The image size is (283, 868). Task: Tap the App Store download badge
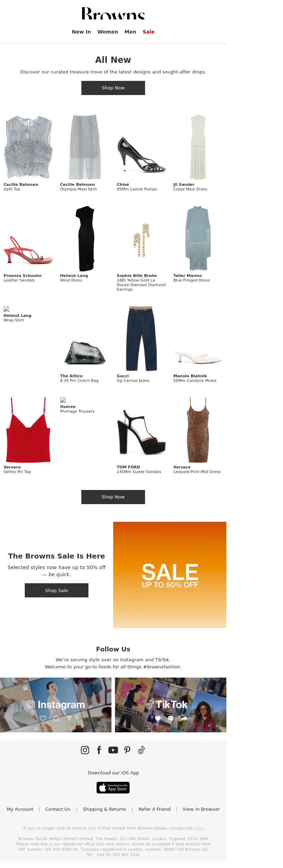coord(113,787)
